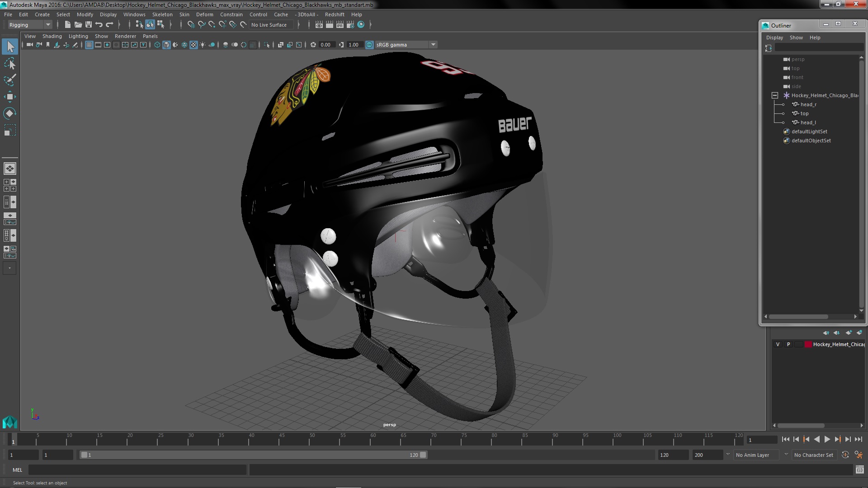Open the Deform menu
This screenshot has width=868, height=488.
click(x=204, y=14)
